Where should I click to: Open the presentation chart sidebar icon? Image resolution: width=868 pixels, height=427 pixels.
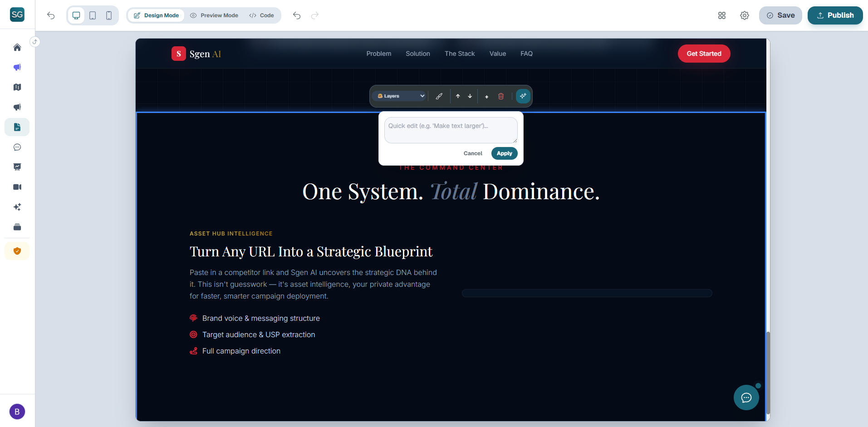(17, 167)
